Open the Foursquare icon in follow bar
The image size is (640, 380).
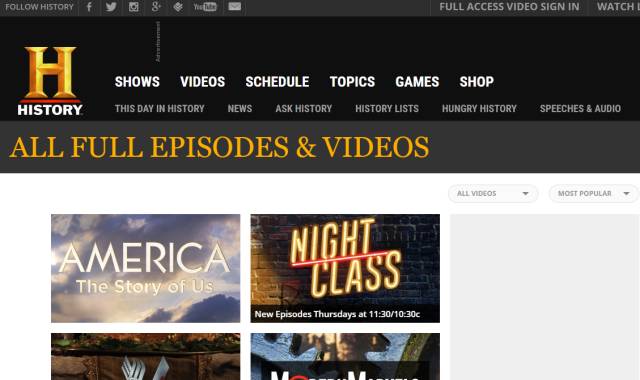pos(178,7)
